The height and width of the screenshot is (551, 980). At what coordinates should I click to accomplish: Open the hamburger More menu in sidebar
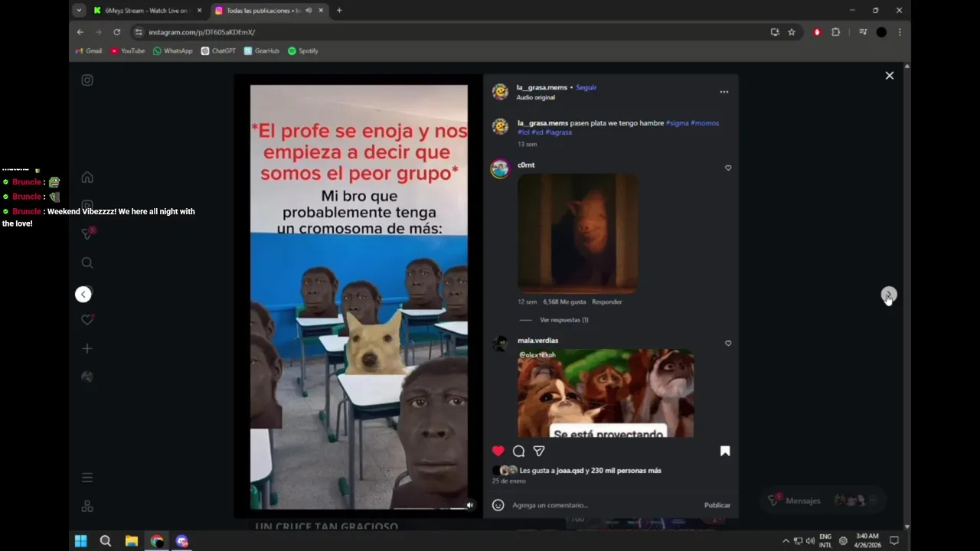coord(87,478)
